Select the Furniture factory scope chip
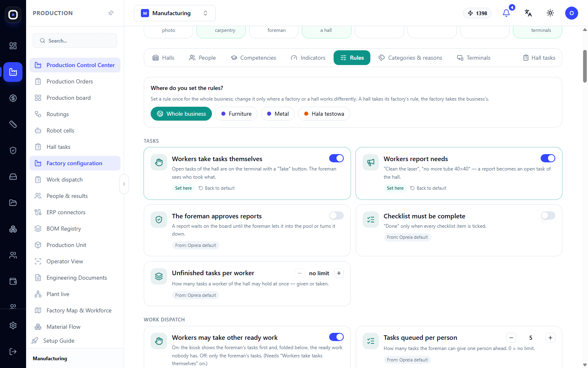588x368 pixels. click(x=236, y=114)
